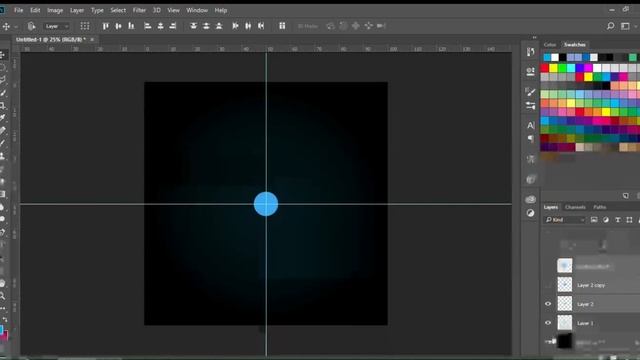Hide Layer 1 using its eye icon
The image size is (640, 360).
548,323
